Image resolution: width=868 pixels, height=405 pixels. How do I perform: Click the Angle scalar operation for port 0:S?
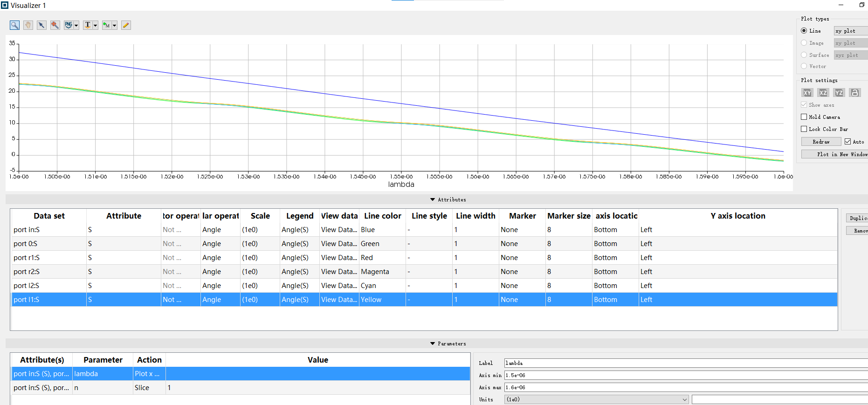click(x=220, y=244)
